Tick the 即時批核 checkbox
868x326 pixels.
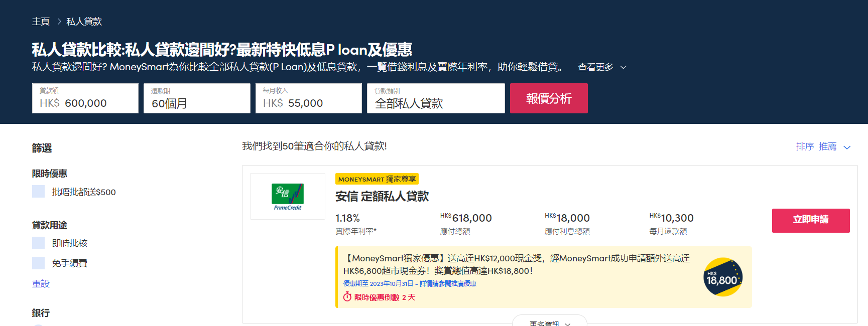tap(38, 243)
